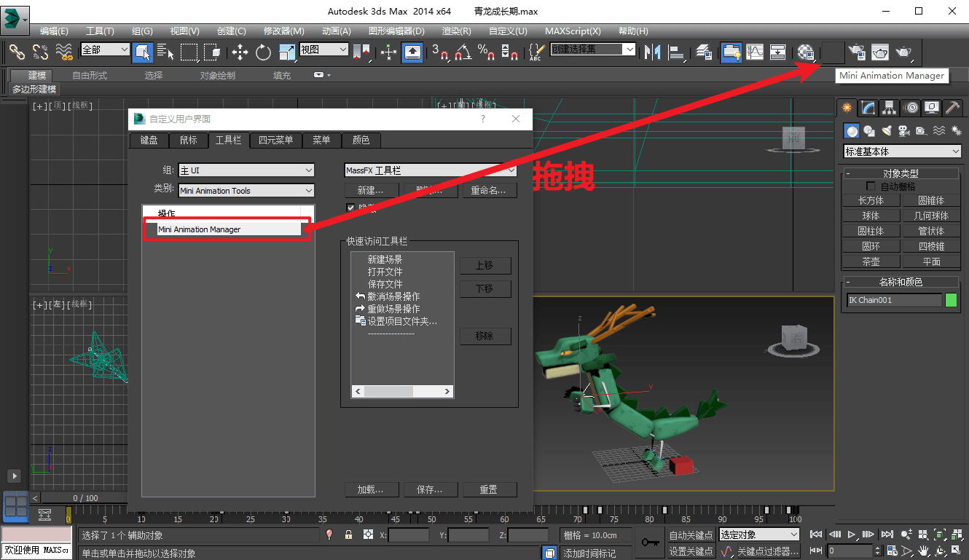Click the 加载... button

370,489
